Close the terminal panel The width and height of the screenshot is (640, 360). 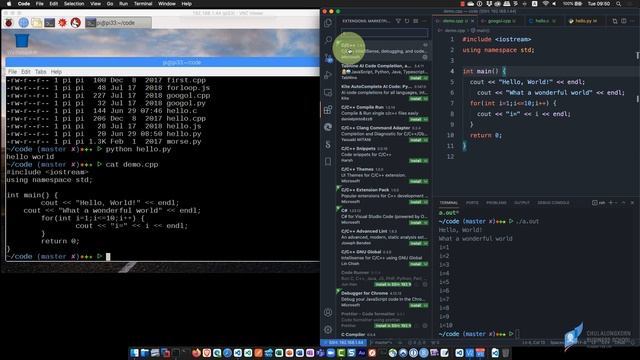click(632, 202)
